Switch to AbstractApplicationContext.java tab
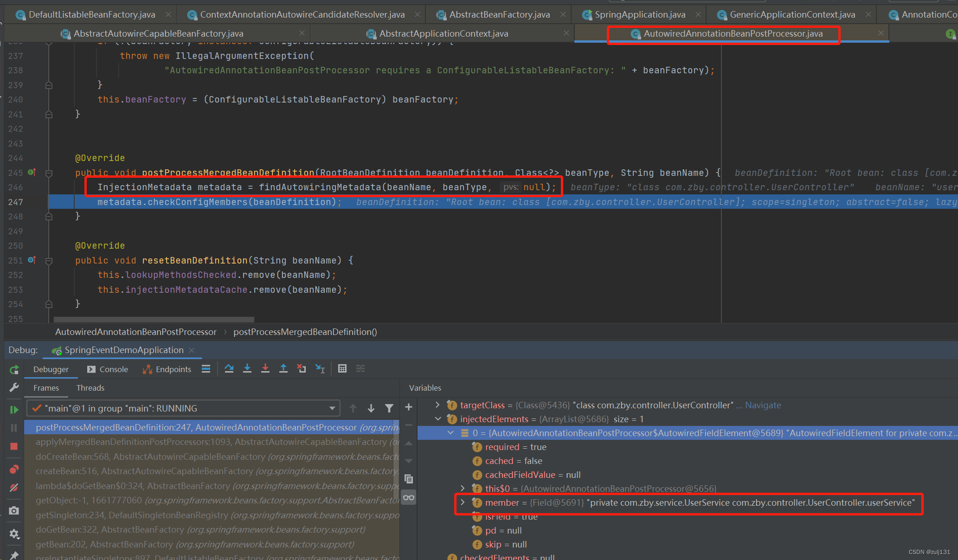 [444, 33]
